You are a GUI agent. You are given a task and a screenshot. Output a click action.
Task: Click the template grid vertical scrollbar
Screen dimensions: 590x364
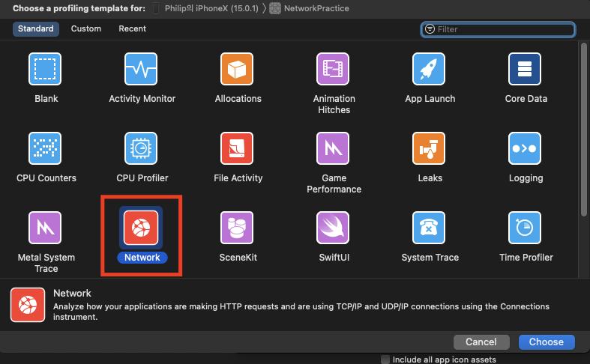coord(583,130)
